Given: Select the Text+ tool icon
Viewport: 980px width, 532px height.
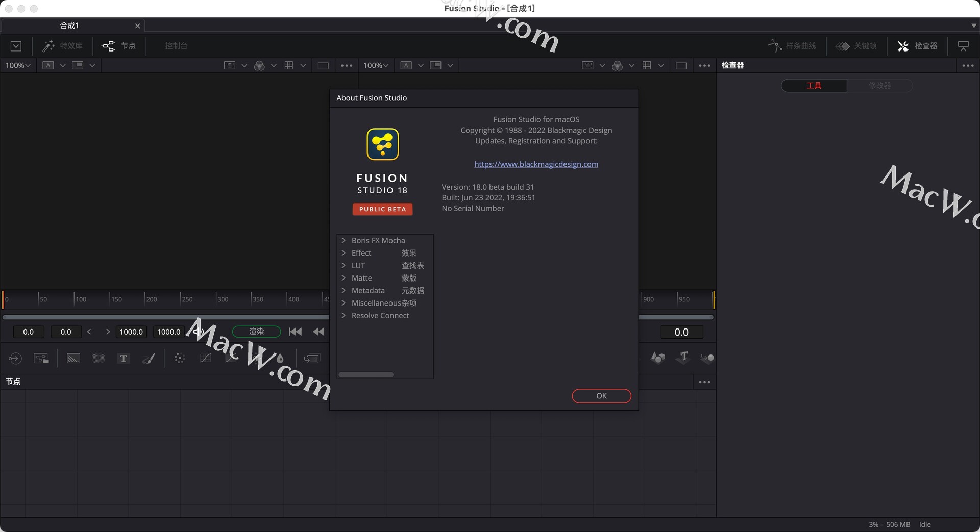Looking at the screenshot, I should click(124, 358).
